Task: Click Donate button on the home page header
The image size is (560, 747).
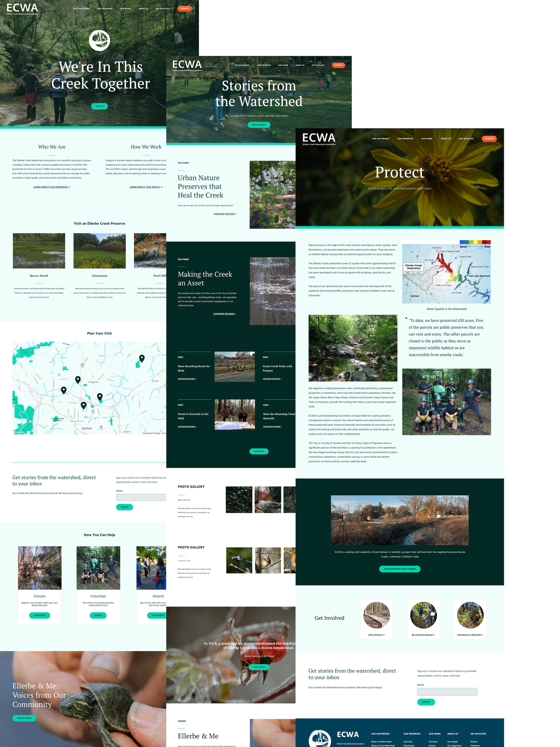Action: pyautogui.click(x=185, y=9)
